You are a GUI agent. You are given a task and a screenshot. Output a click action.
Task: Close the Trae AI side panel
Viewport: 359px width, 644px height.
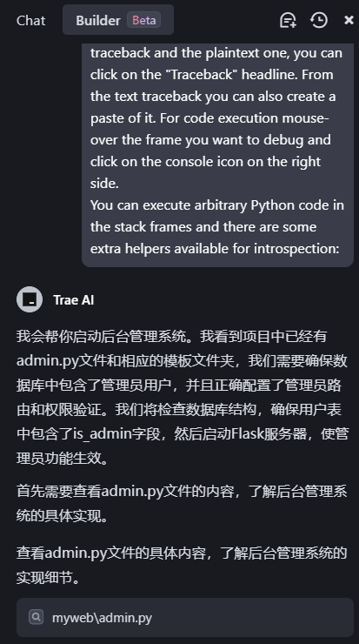349,20
